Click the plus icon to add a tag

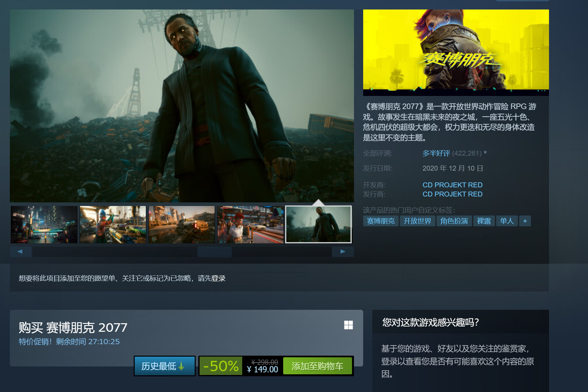[525, 221]
